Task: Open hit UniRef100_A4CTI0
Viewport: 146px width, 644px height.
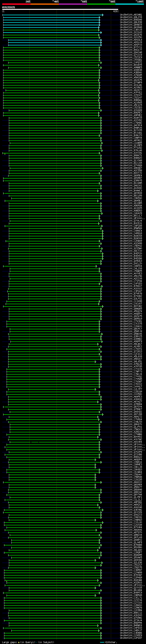Action: point(131,251)
